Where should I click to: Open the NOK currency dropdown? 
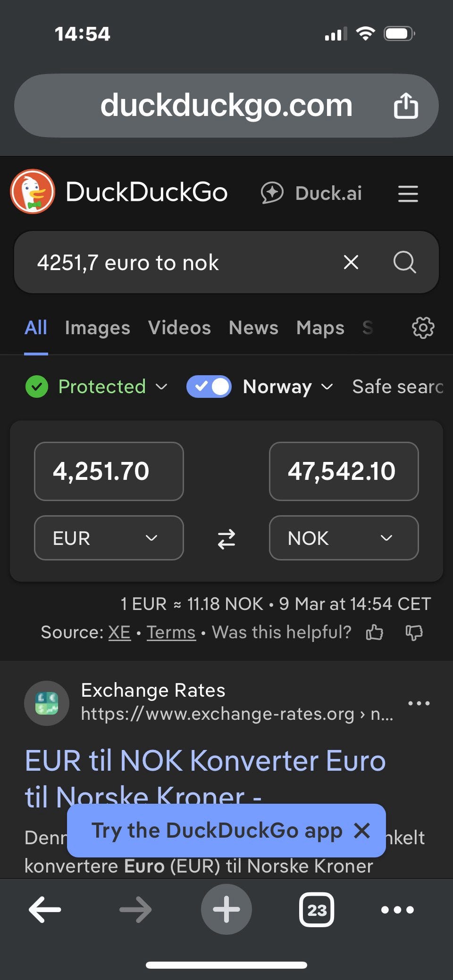pyautogui.click(x=344, y=538)
